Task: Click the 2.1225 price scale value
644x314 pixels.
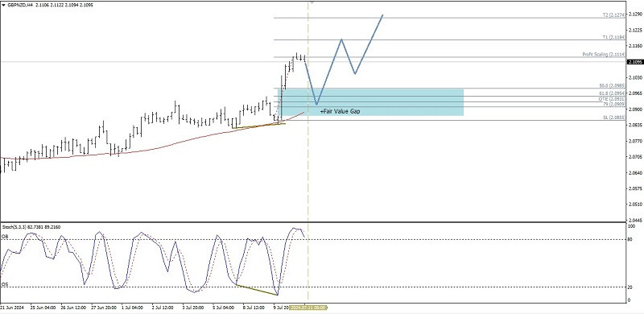Action: pos(634,30)
